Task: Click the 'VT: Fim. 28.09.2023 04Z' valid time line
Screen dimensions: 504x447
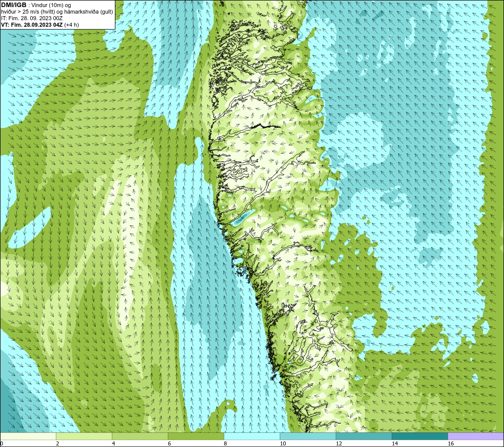Action: point(39,25)
